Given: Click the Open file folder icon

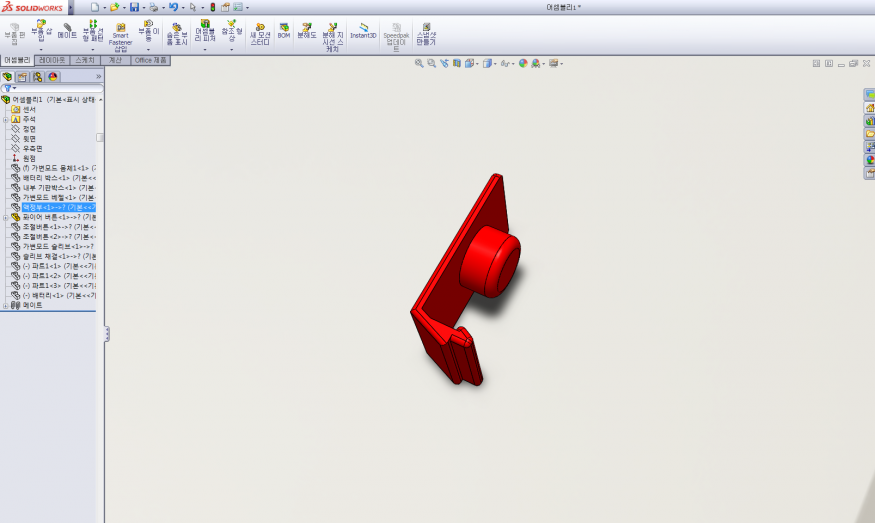Looking at the screenshot, I should pos(114,7).
